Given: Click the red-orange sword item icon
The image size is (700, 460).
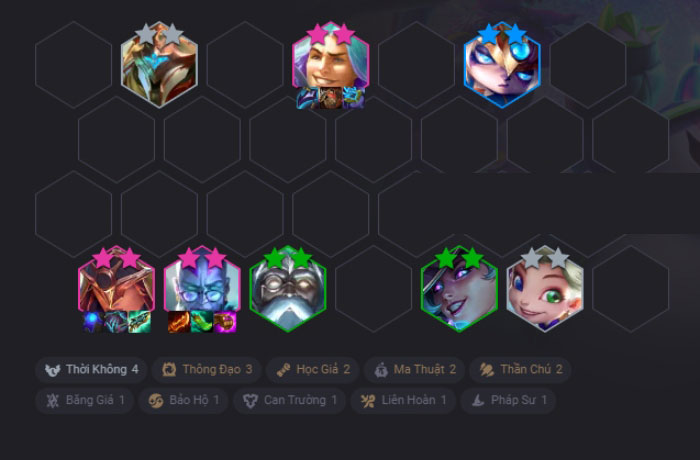Looking at the screenshot, I should [179, 322].
